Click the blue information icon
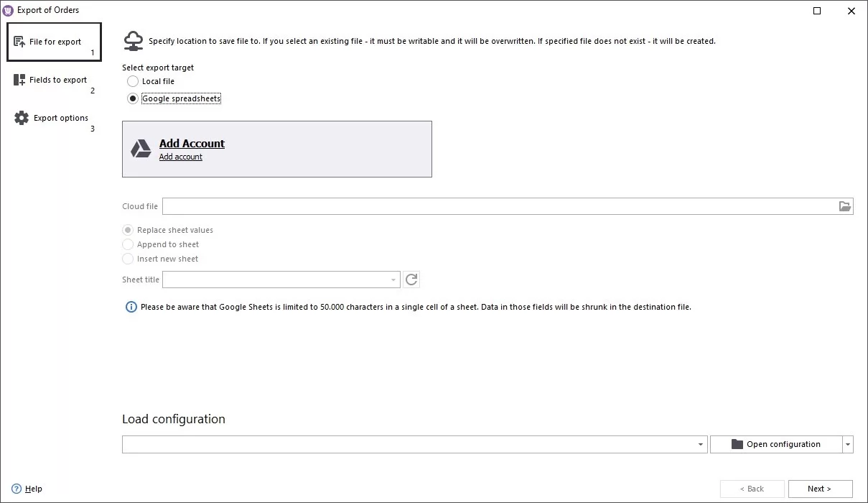Viewport: 868px width, 503px height. [x=131, y=307]
